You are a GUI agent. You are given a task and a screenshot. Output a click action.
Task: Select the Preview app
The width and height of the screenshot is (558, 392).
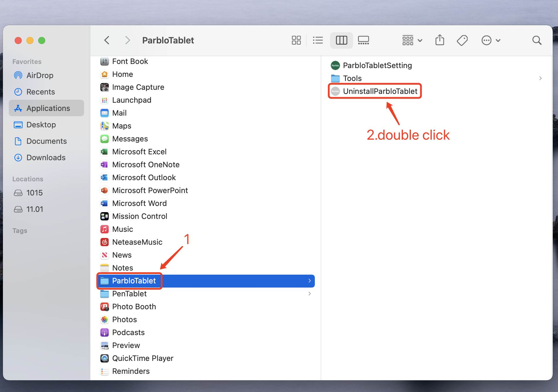[206, 345]
